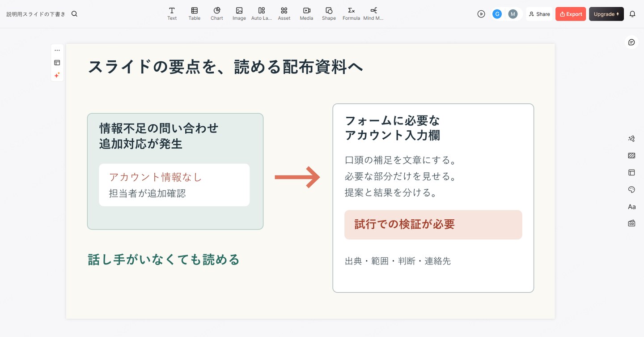This screenshot has height=337, width=644.
Task: Select text フォームに必要な
Action: coord(392,121)
